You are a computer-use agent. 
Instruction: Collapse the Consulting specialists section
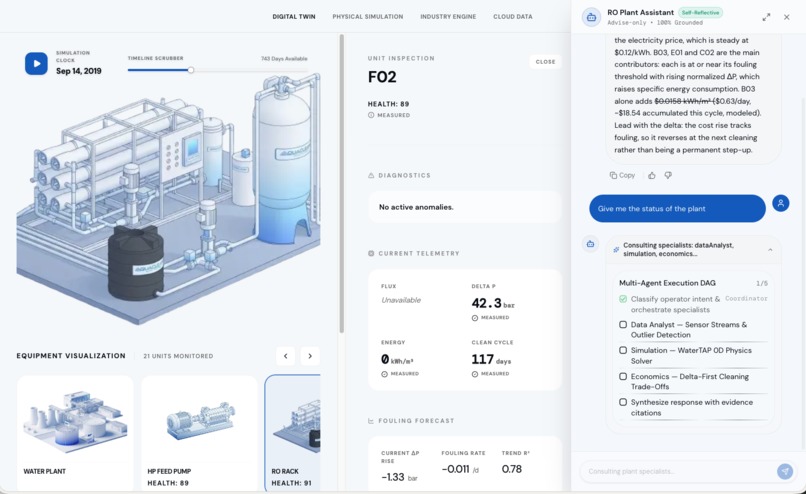[770, 250]
